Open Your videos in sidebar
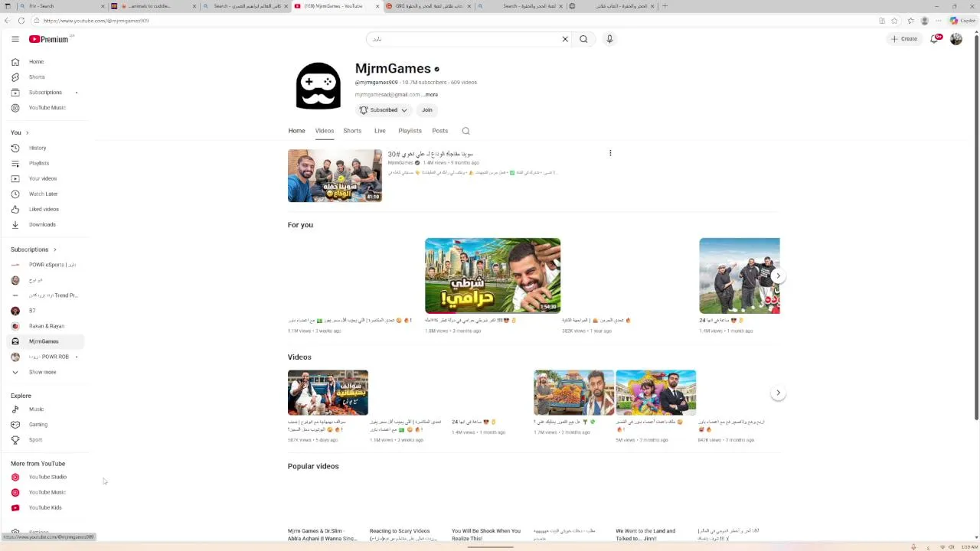980x551 pixels. 43,178
